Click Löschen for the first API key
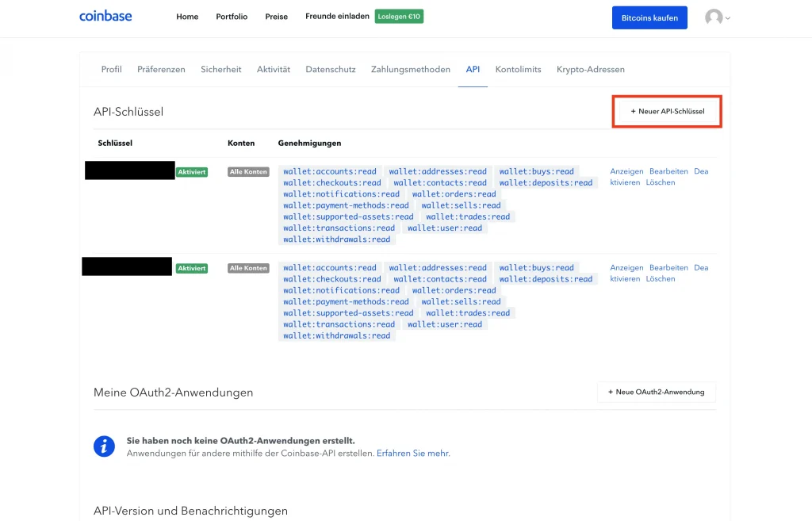Viewport: 812px width, 521px height. pyautogui.click(x=661, y=182)
